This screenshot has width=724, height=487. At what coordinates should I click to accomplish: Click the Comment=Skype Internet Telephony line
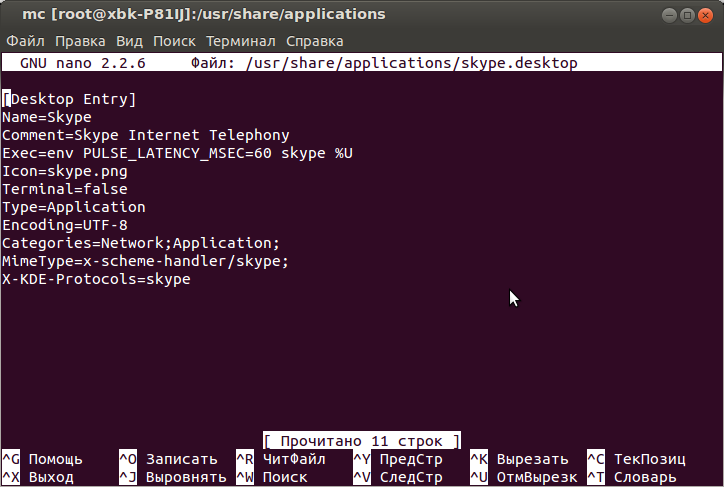pyautogui.click(x=146, y=135)
